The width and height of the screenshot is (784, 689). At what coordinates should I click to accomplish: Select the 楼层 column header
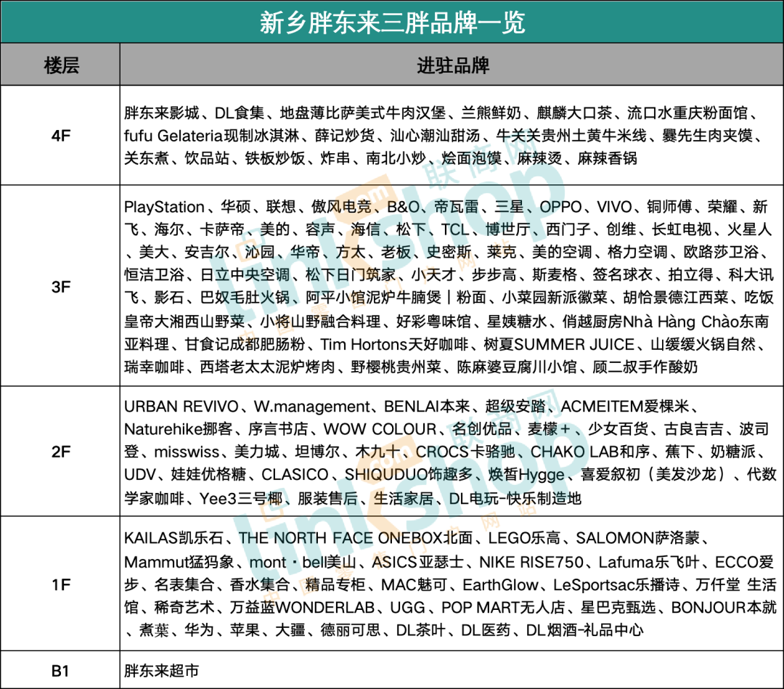click(x=60, y=65)
